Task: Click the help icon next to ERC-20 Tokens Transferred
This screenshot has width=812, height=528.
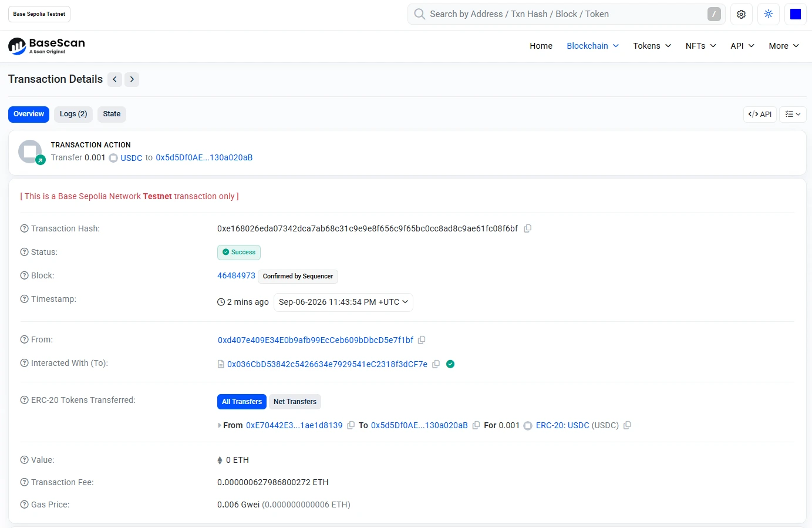Action: (24, 400)
